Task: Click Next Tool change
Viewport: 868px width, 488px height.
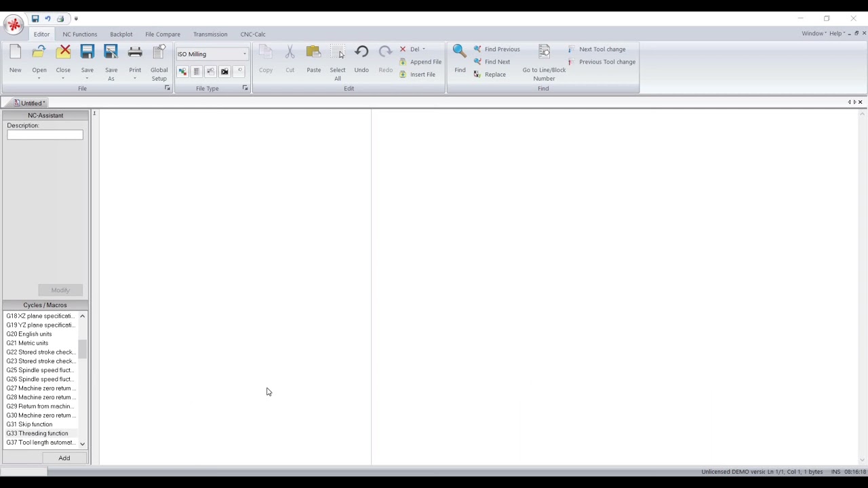Action: coord(597,49)
